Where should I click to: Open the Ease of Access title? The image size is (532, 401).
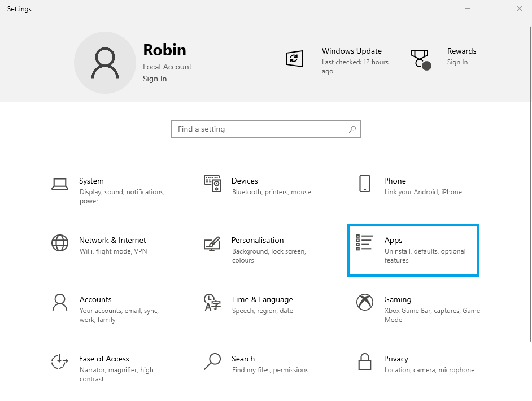[104, 359]
